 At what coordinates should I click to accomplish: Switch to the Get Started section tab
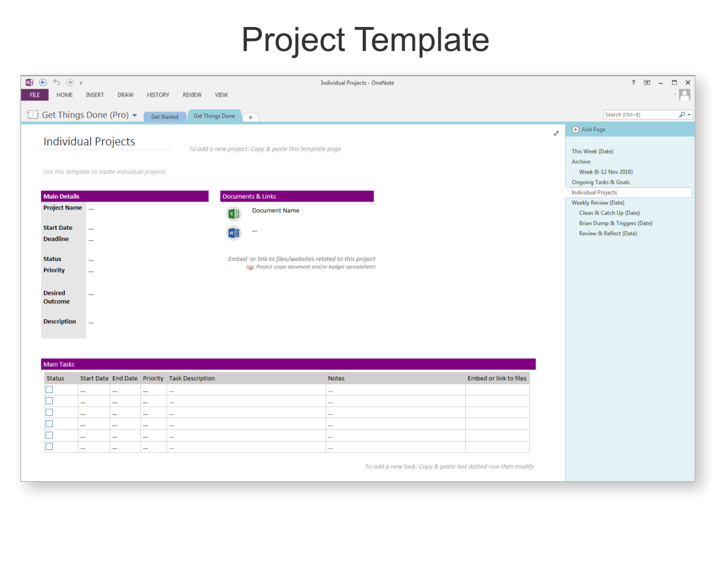coord(165,117)
